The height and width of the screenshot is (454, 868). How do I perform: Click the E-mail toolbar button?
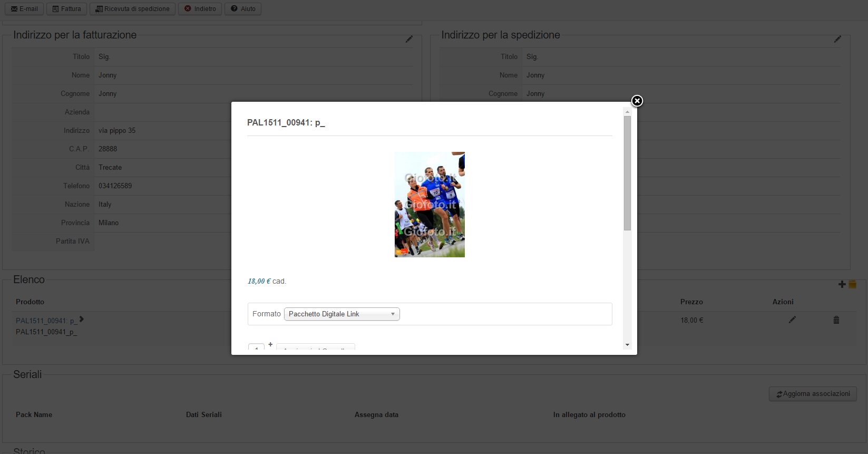[24, 9]
